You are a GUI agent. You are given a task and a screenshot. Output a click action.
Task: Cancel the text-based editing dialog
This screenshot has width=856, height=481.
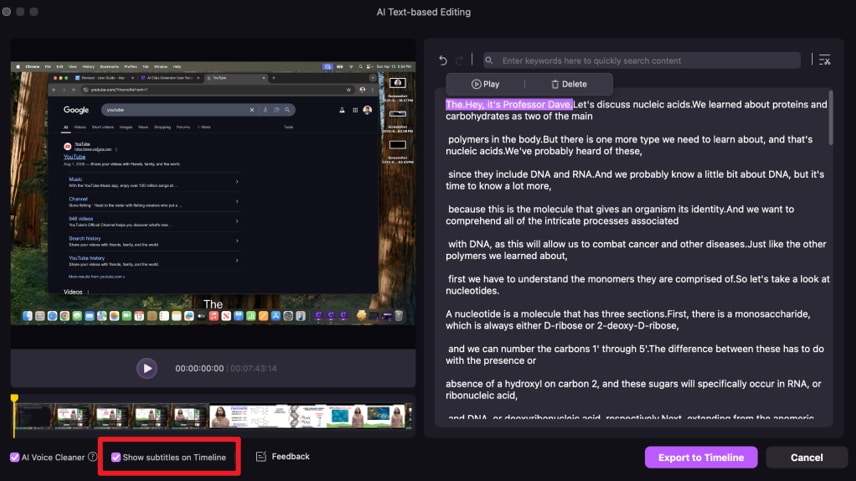pos(806,458)
